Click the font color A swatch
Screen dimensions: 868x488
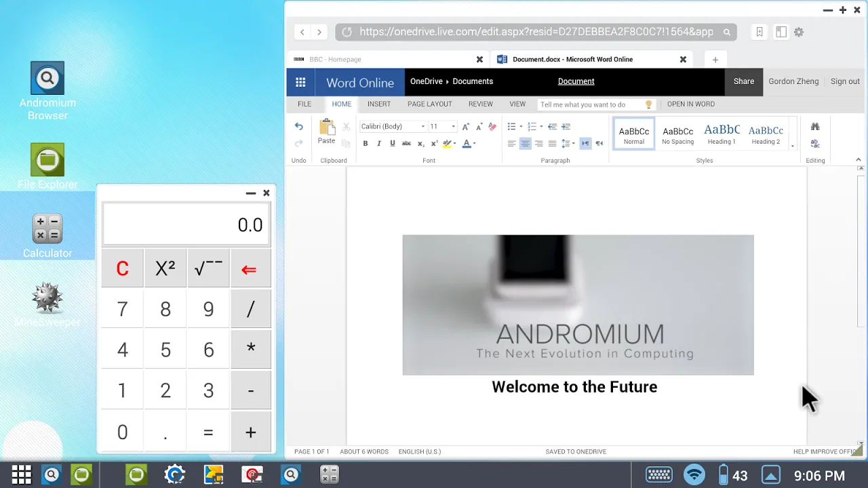467,144
